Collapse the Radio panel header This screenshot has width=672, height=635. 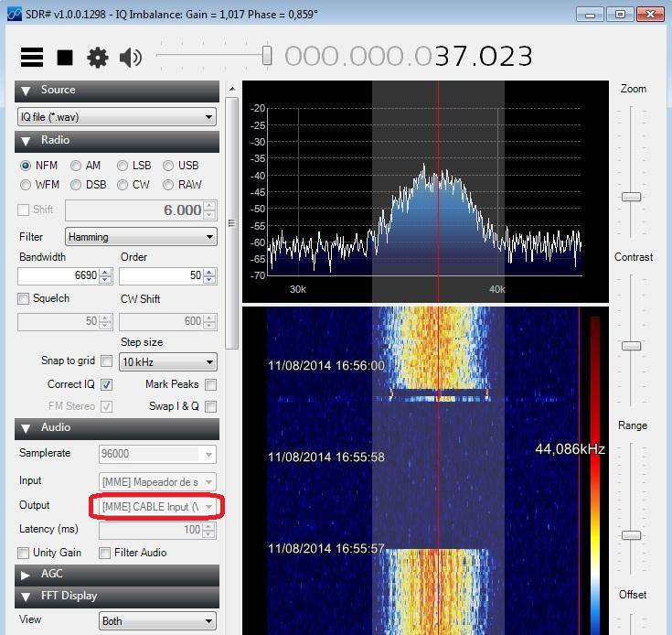[117, 141]
